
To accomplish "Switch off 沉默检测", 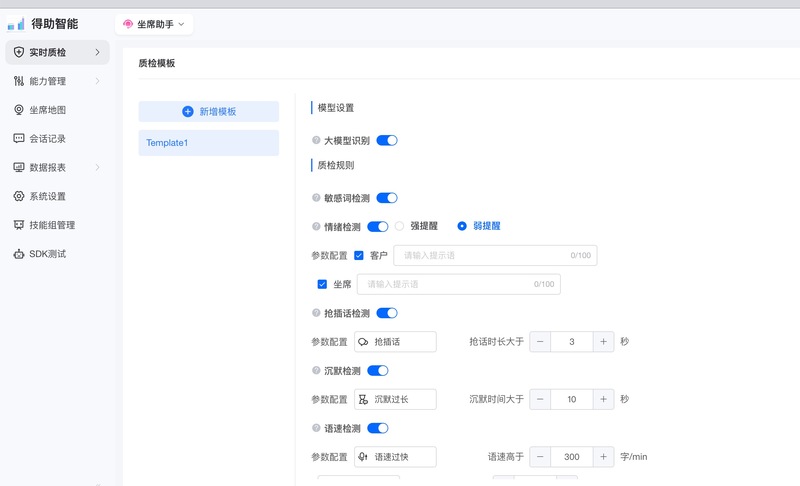I will coord(378,371).
